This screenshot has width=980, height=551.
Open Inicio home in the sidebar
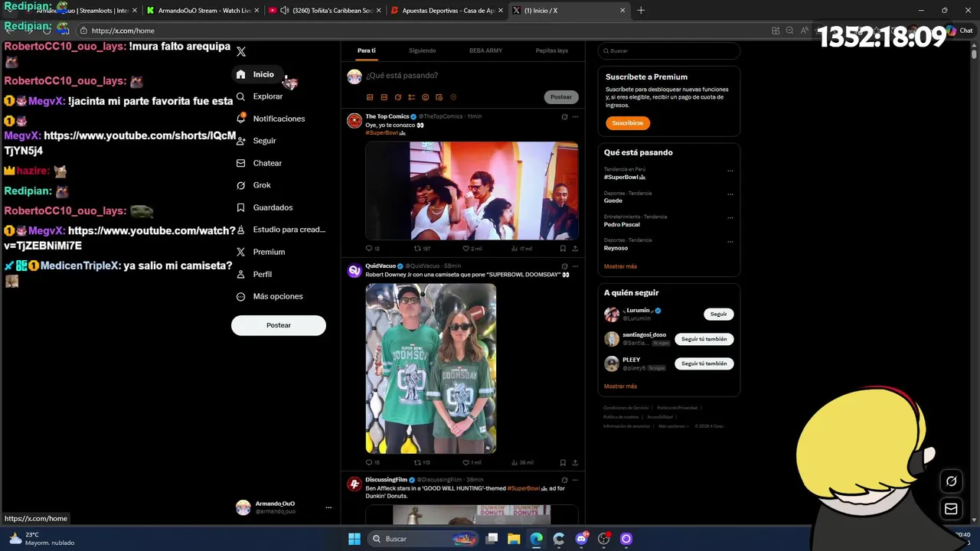tap(256, 74)
